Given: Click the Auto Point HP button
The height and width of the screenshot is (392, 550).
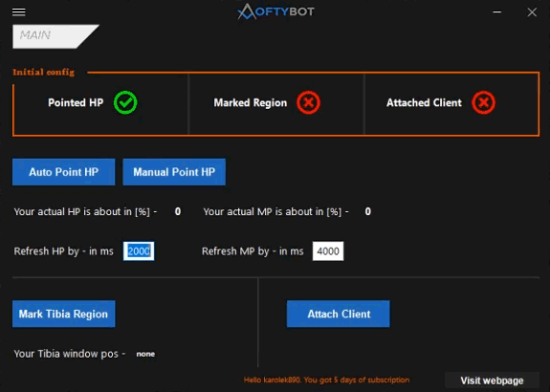Looking at the screenshot, I should pyautogui.click(x=63, y=172).
